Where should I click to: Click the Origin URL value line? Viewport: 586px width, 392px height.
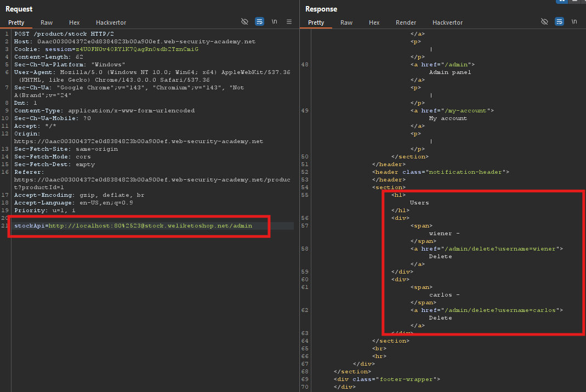pos(139,141)
